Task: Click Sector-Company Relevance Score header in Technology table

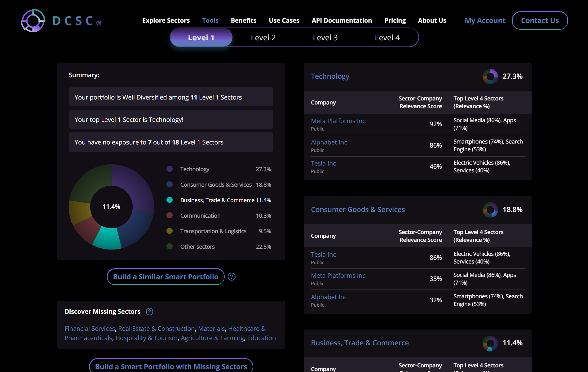Action: [420, 102]
